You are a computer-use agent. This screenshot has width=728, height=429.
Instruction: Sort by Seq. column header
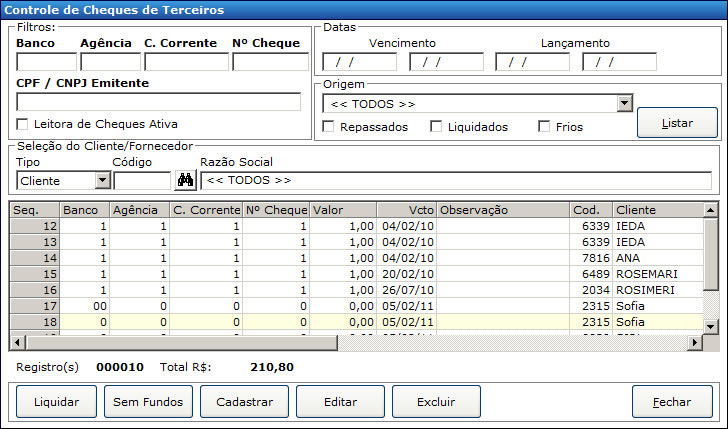35,210
